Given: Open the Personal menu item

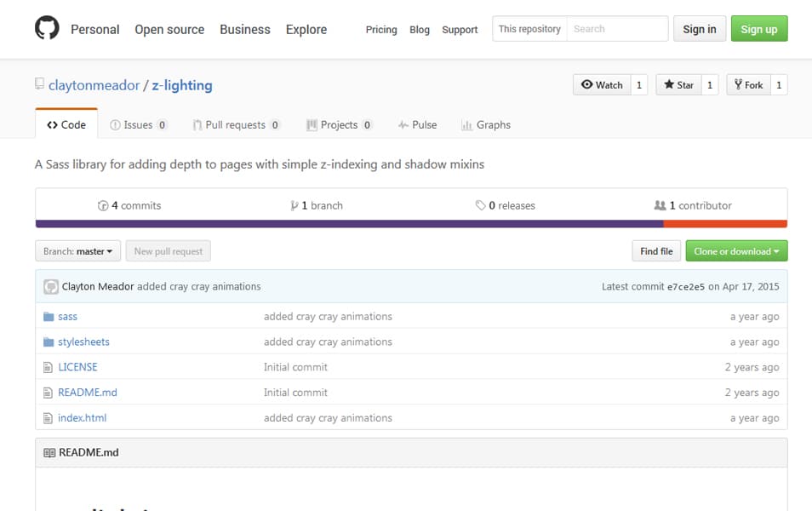Looking at the screenshot, I should (x=94, y=30).
